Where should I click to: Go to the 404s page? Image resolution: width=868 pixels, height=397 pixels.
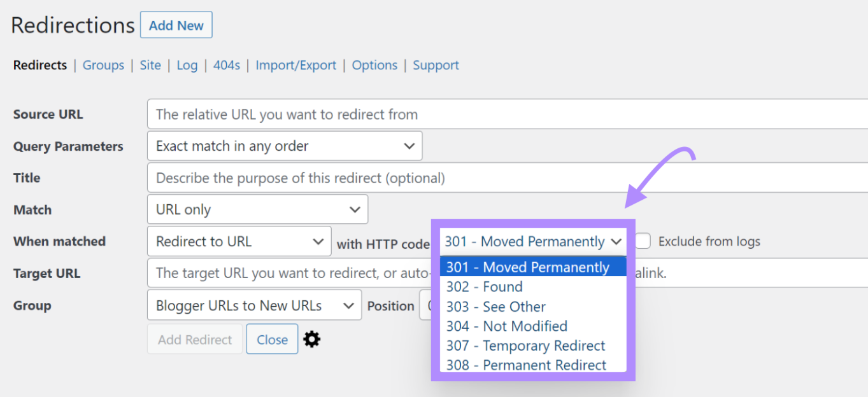click(x=227, y=65)
